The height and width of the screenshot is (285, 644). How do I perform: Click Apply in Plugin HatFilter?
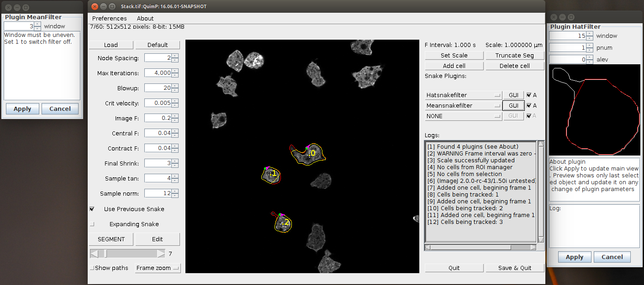tap(574, 257)
